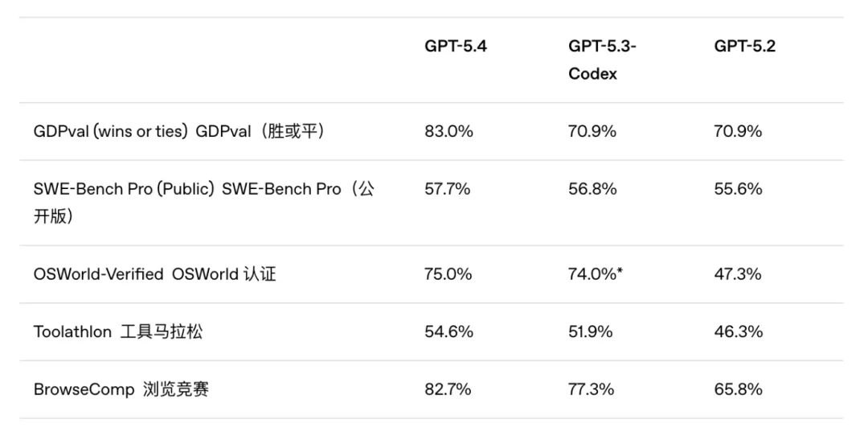This screenshot has height=436, width=868.
Task: Click the 46.3% Toolathlon value
Action: 738,331
